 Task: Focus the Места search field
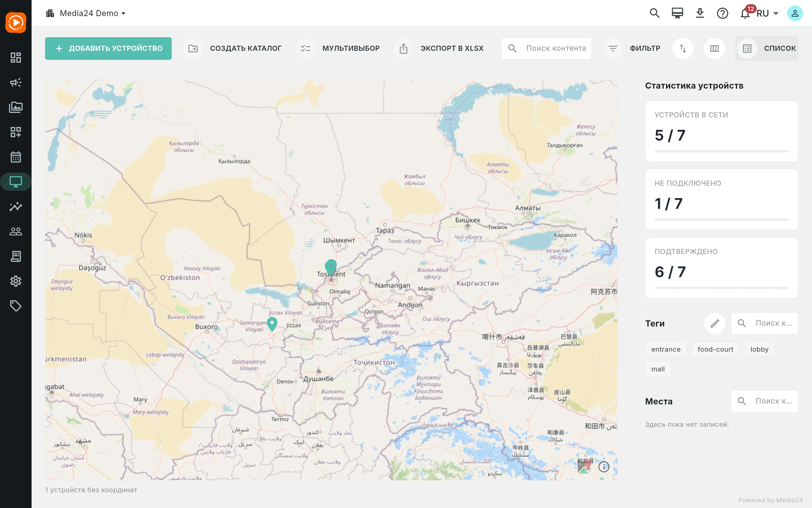tap(764, 401)
